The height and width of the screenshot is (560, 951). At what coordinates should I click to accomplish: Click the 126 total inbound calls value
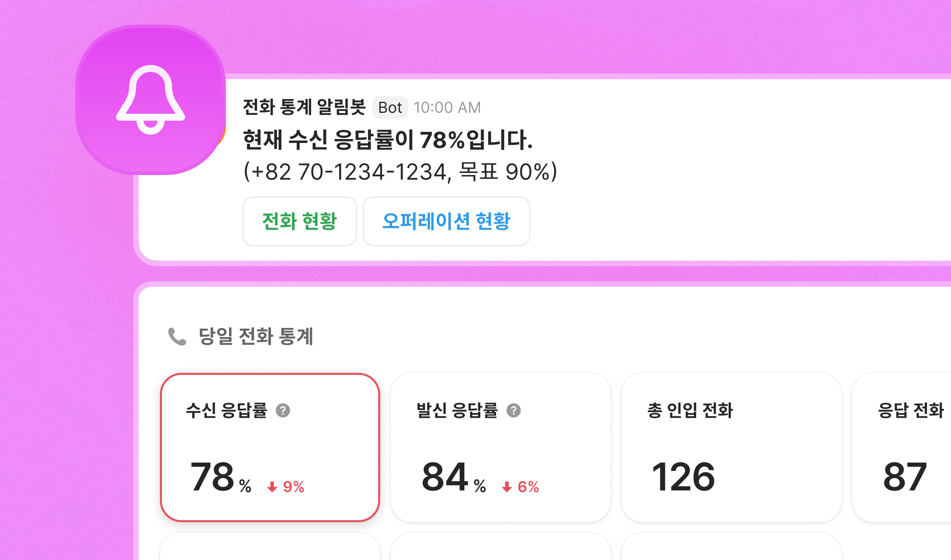[683, 477]
